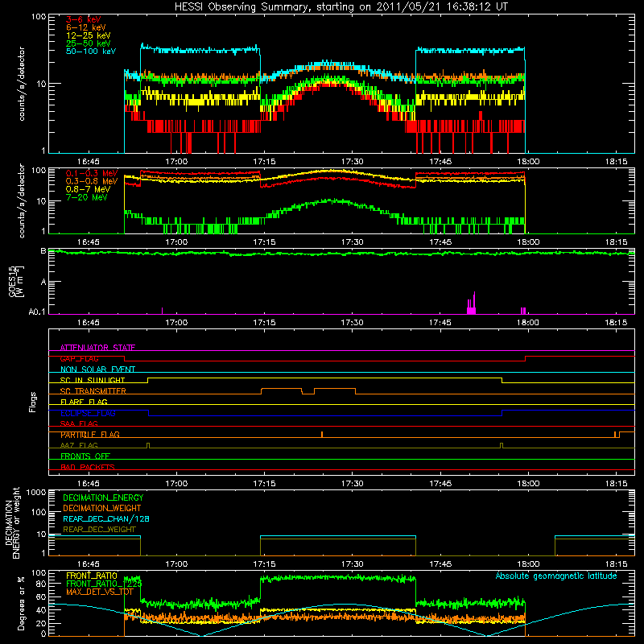Select the green 25-50 keV legend label
Screen dimensions: 644x644
click(89, 43)
